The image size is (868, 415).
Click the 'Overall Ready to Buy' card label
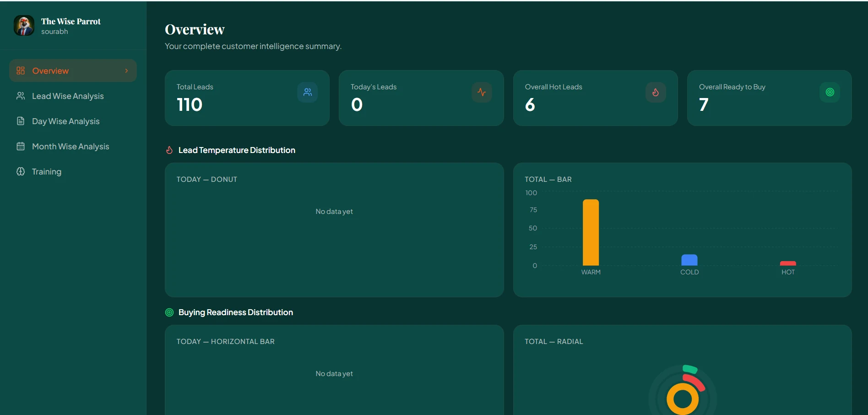tap(732, 87)
